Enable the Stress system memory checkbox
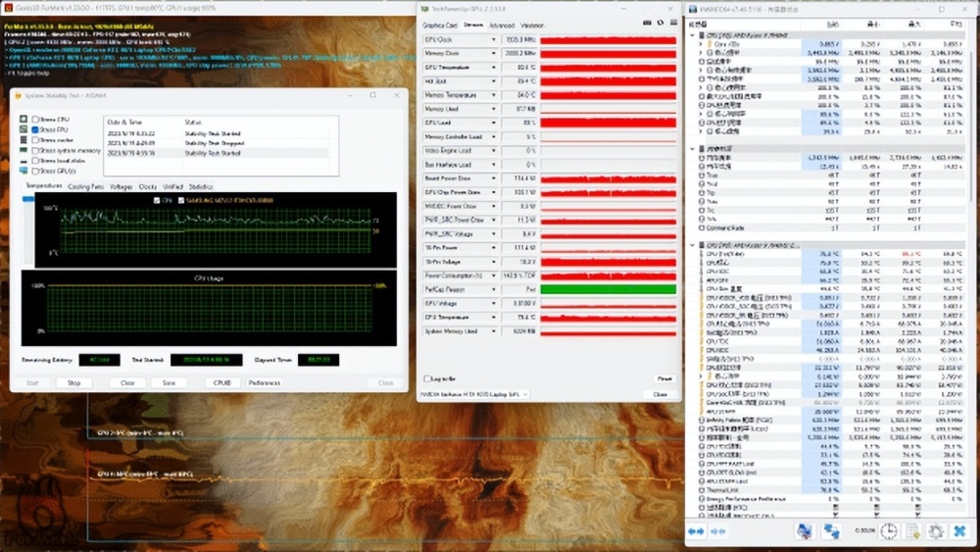 [35, 150]
